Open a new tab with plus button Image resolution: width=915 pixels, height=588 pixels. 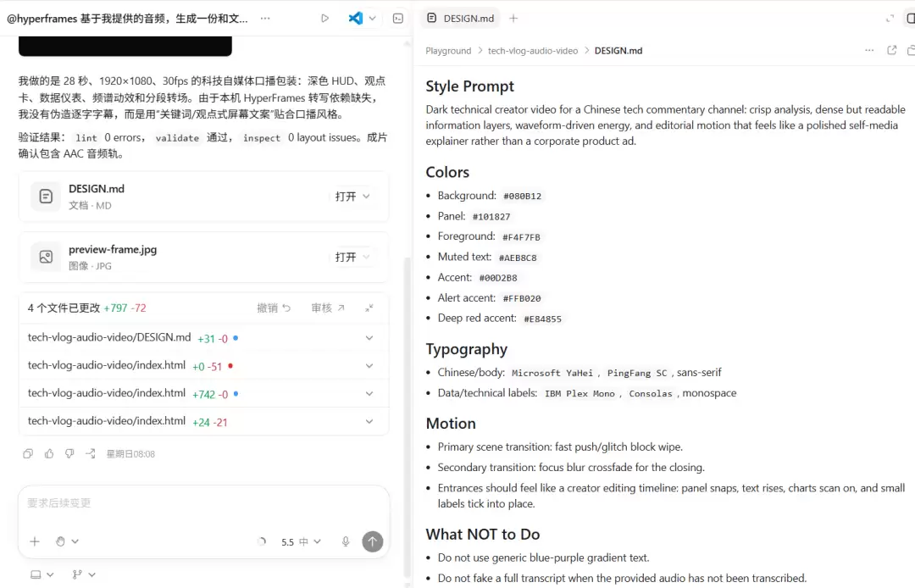tap(513, 18)
